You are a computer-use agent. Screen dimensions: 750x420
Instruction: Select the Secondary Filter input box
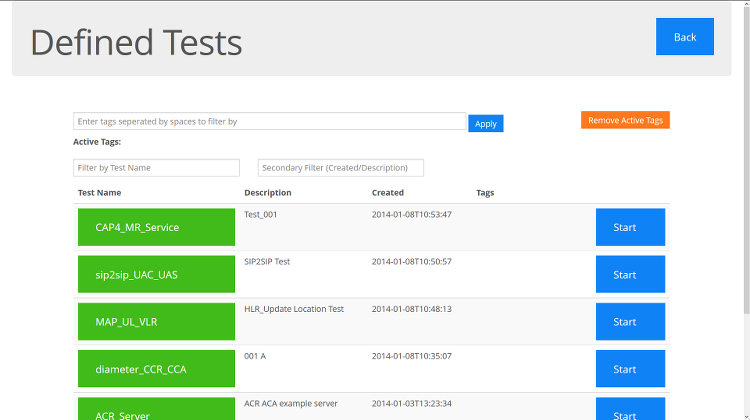click(x=341, y=168)
